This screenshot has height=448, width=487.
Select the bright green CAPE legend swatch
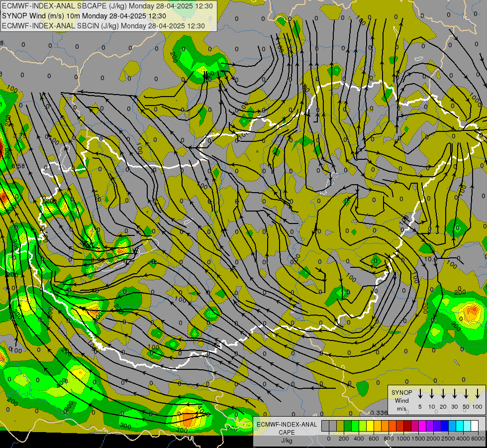[355, 426]
